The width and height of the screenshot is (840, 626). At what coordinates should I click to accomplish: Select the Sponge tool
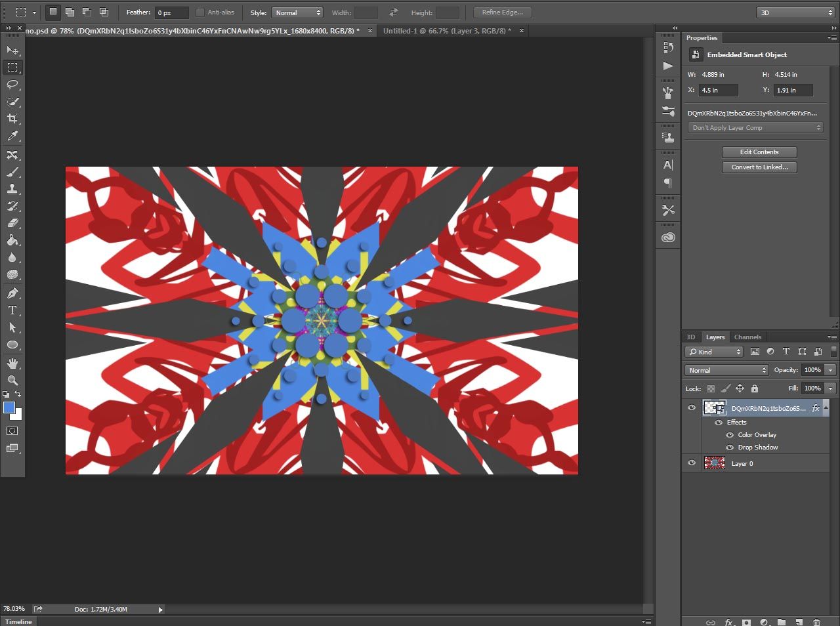tap(12, 274)
